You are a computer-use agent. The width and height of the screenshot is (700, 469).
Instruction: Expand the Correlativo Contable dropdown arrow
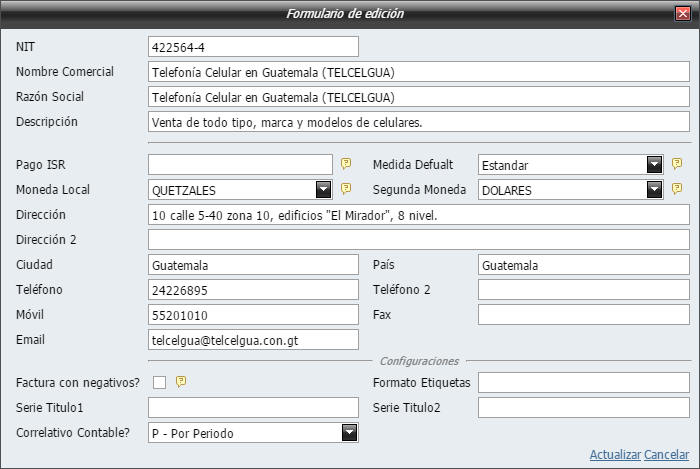click(x=350, y=432)
